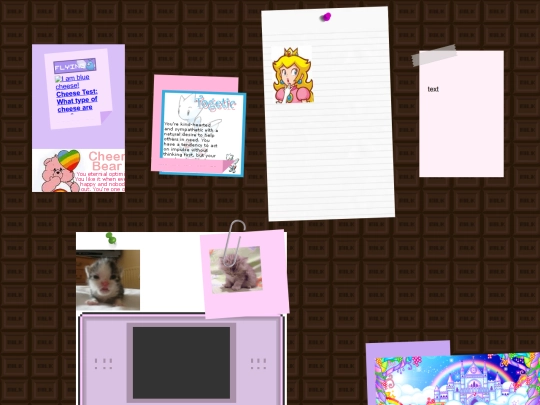Open the "I am blue cheese!" link

[72, 82]
